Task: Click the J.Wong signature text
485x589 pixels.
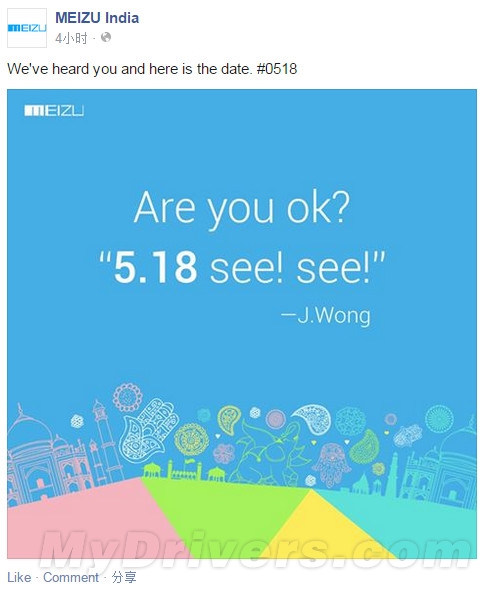Action: 326,315
